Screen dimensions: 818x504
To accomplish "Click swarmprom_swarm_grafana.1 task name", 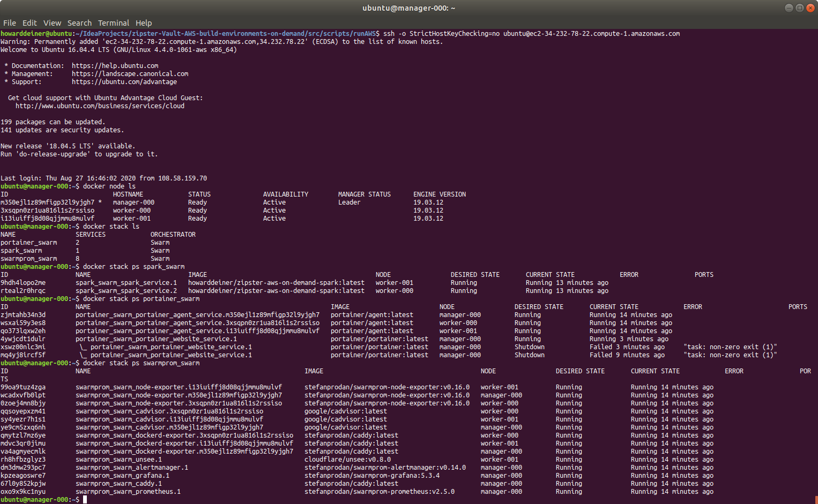I will click(x=122, y=476).
